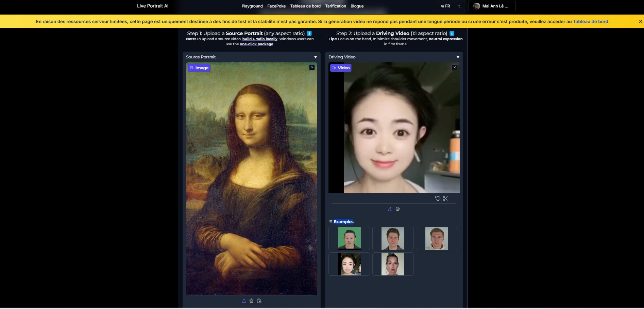Select the dark-haired man example video
Viewport: 644px width, 309px height.
pyautogui.click(x=393, y=238)
